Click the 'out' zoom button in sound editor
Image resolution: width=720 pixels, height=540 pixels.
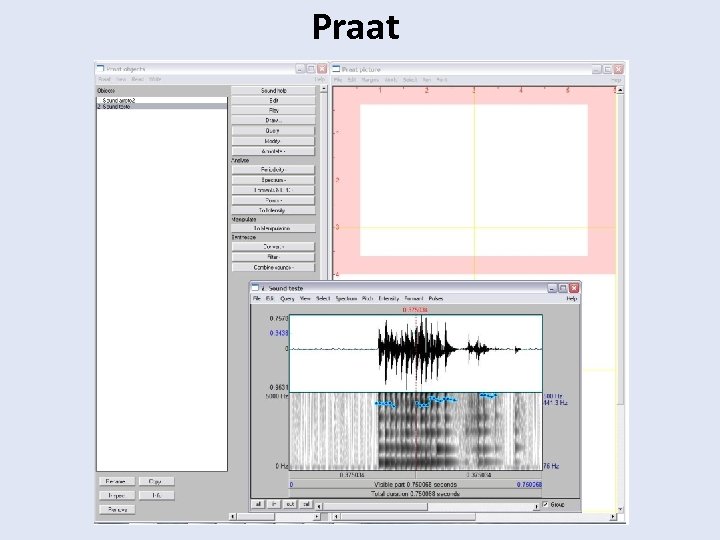coord(290,504)
